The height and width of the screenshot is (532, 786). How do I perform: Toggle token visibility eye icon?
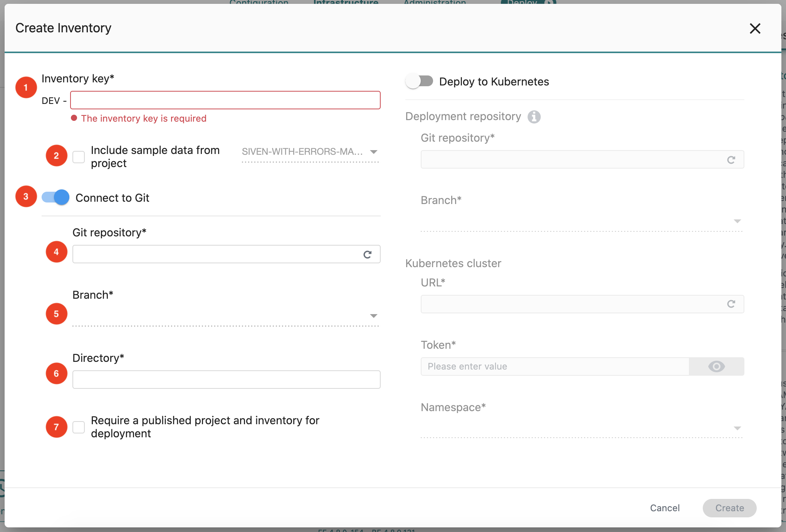(x=716, y=366)
